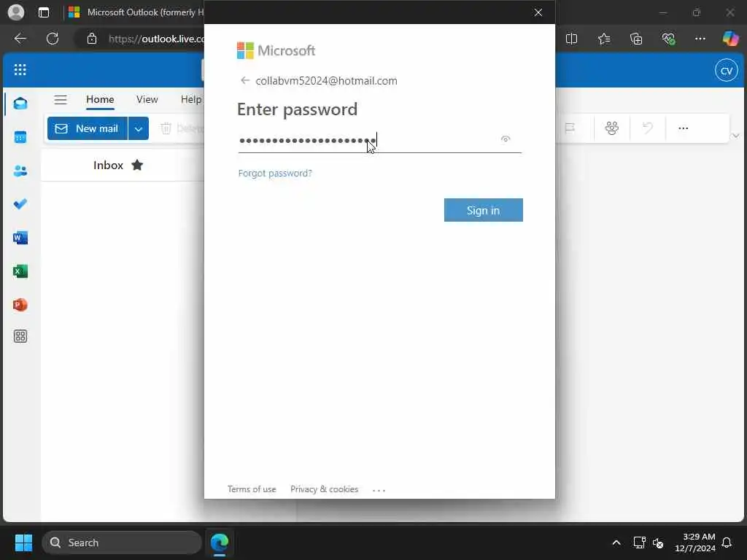Click the groups people icon in ribbon
The height and width of the screenshot is (560, 747).
(x=612, y=128)
